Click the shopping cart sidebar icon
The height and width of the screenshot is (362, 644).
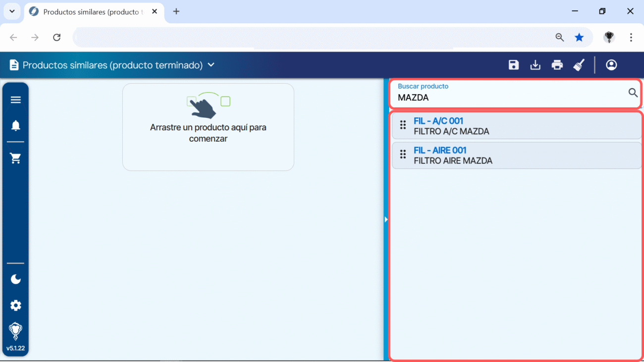[16, 158]
